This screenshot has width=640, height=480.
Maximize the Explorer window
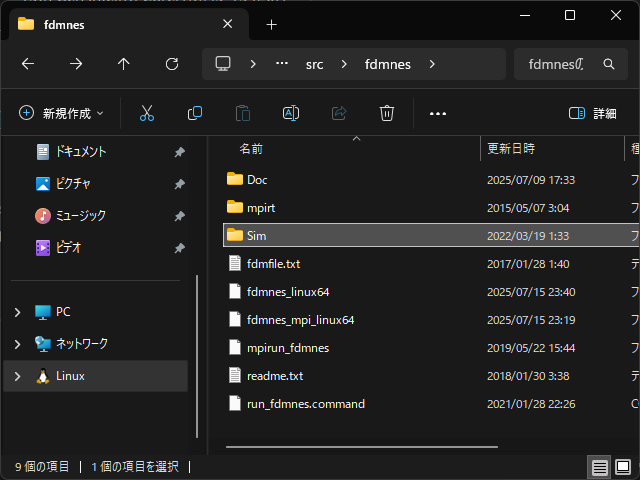570,16
